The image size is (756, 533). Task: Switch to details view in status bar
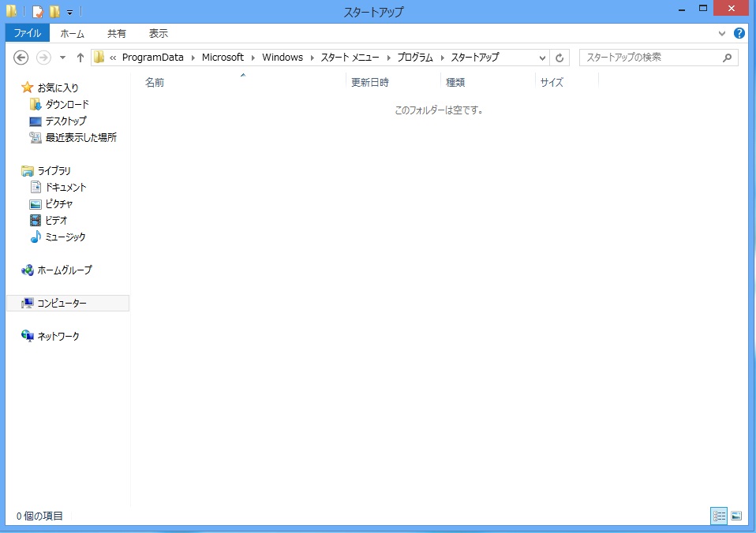coord(719,516)
